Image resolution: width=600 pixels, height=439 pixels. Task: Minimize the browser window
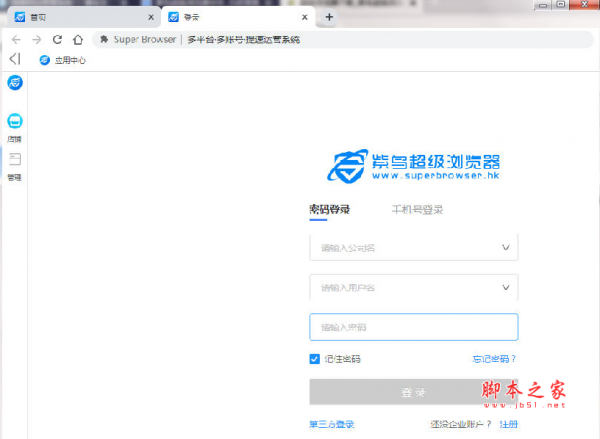click(x=543, y=5)
